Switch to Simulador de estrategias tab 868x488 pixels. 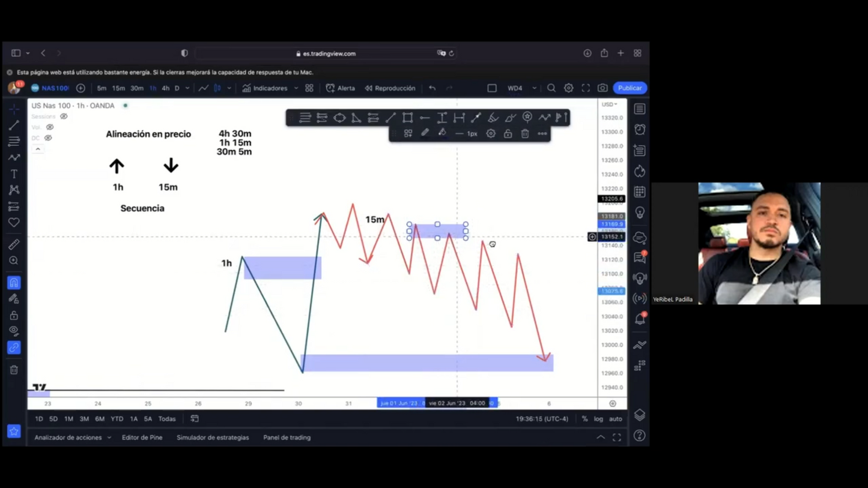(x=213, y=438)
